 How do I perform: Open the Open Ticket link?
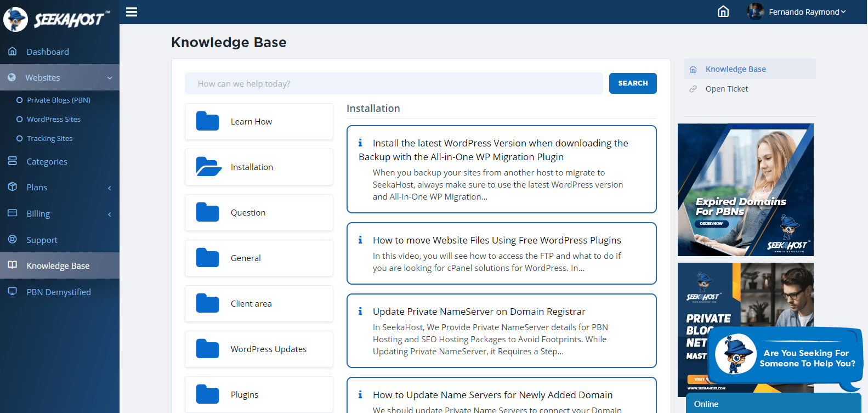(727, 89)
